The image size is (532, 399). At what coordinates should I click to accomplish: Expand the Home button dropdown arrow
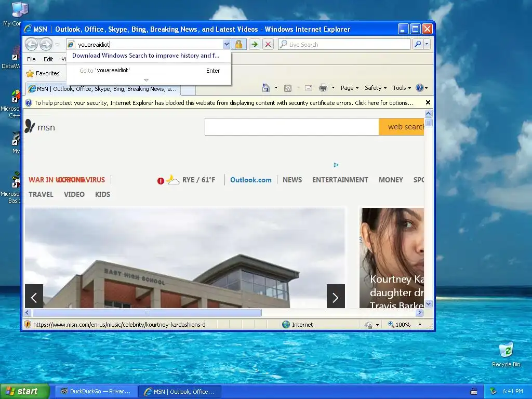tap(276, 88)
